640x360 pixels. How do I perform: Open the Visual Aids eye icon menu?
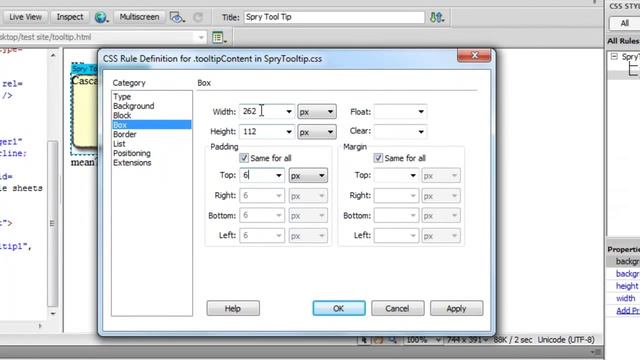point(178,17)
